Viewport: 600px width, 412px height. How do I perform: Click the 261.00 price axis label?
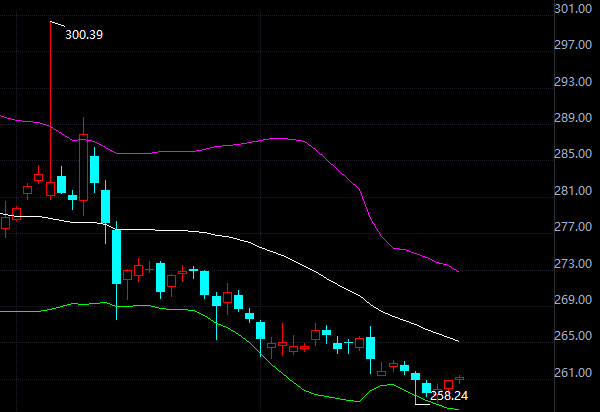pos(573,372)
